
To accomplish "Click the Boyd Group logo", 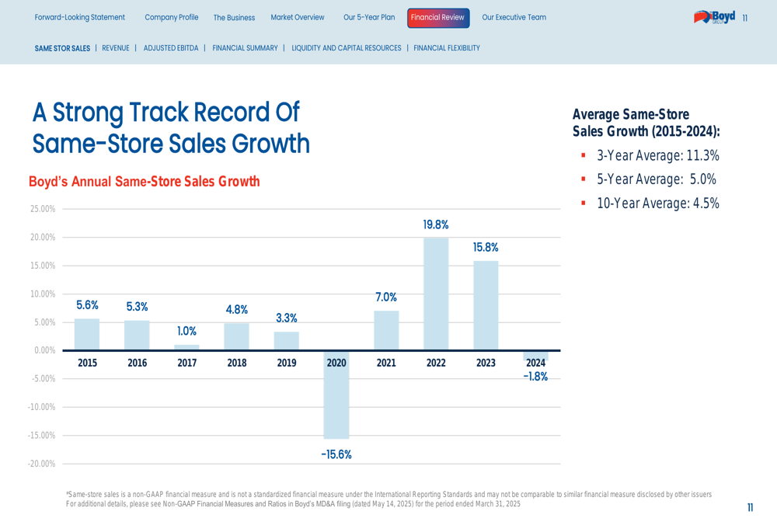I will coord(715,17).
